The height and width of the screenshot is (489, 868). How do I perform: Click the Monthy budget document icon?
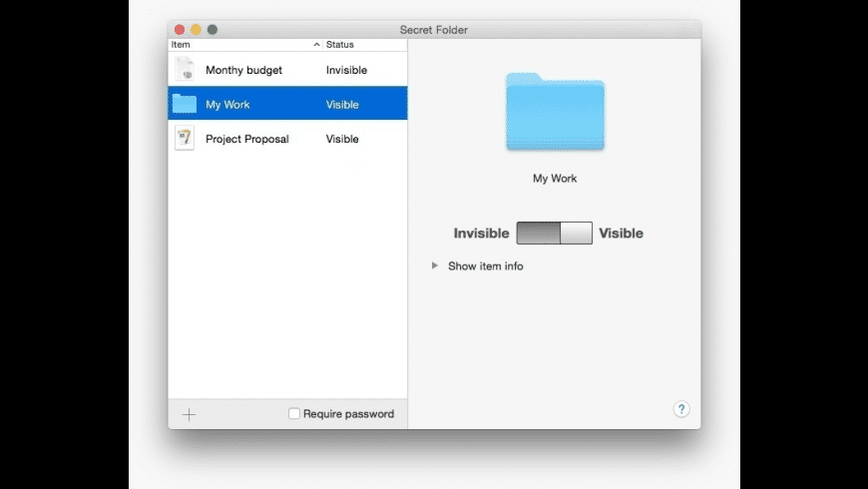point(185,70)
